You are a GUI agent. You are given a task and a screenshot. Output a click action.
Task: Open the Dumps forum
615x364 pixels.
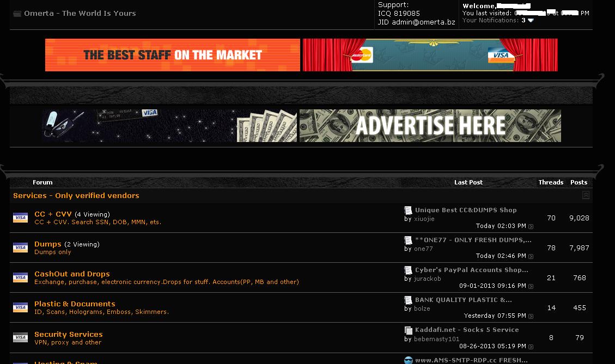click(48, 244)
